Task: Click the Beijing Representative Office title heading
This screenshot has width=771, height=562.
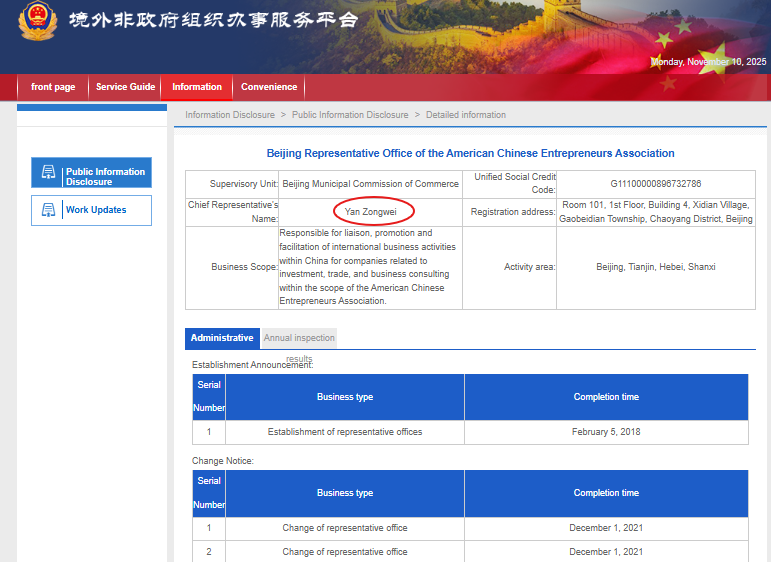Action: pos(471,153)
